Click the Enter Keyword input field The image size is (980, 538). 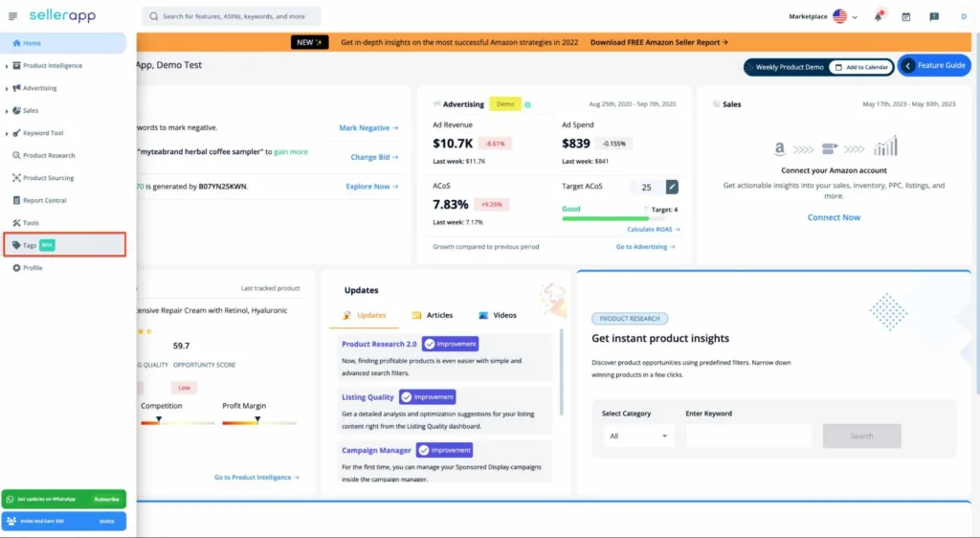tap(748, 437)
